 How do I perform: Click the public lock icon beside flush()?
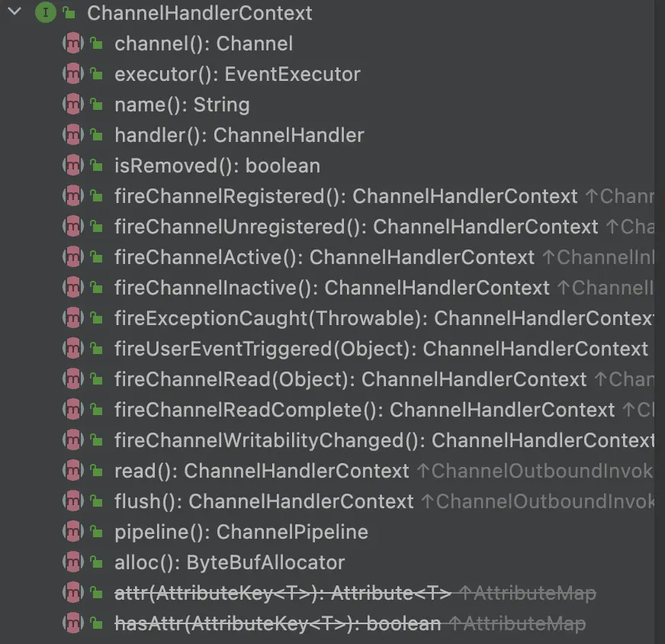97,501
